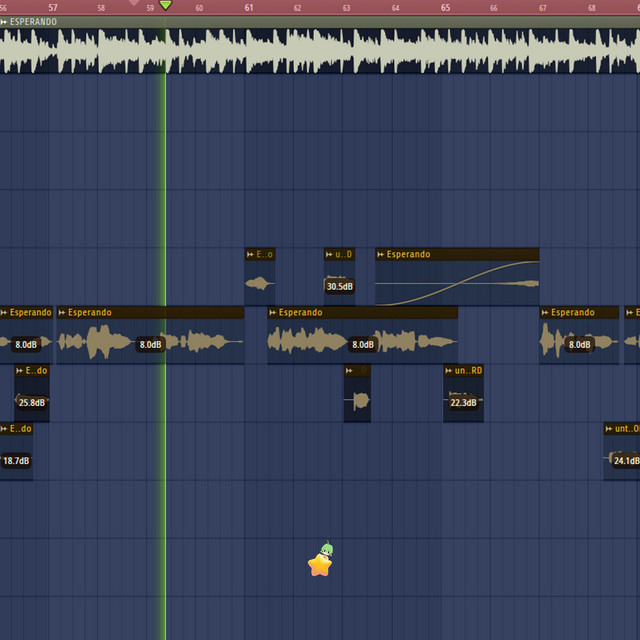This screenshot has height=640, width=640.
Task: Click the menu icon of the "unt..O" clip
Action: click(x=608, y=429)
